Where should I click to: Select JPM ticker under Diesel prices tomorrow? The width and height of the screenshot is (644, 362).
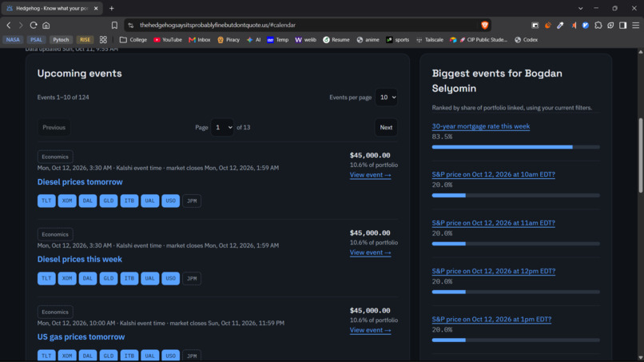coord(192,201)
